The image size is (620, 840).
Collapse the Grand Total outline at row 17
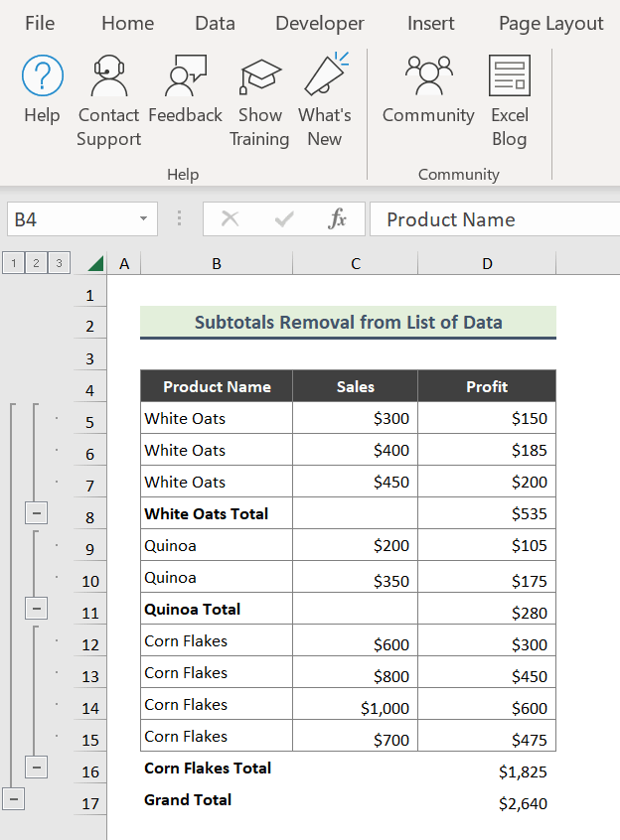(13, 798)
